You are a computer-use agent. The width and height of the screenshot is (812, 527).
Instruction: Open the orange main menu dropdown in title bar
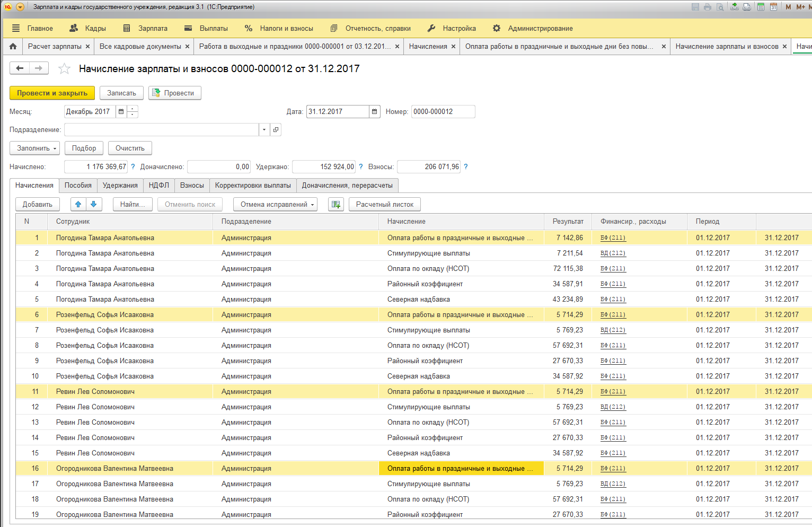point(20,7)
